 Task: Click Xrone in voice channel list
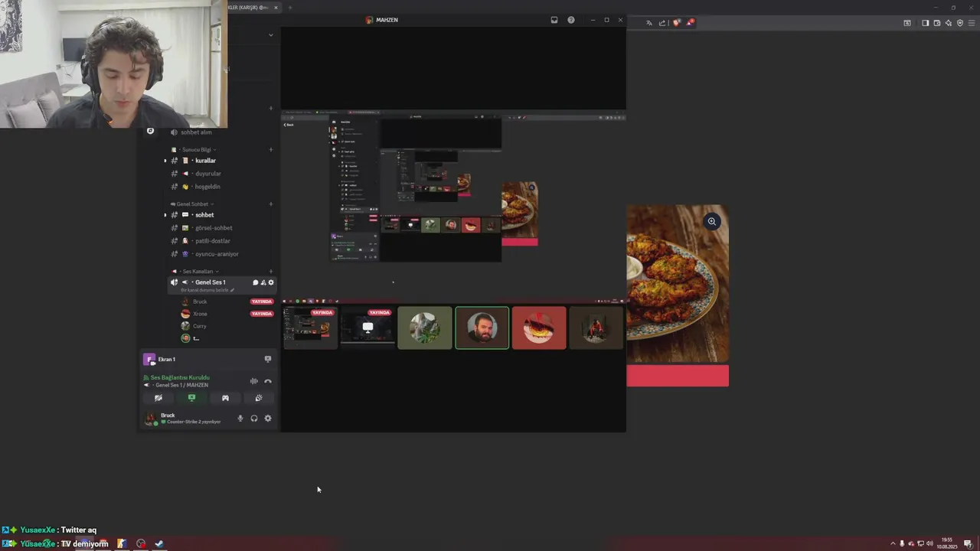(200, 314)
